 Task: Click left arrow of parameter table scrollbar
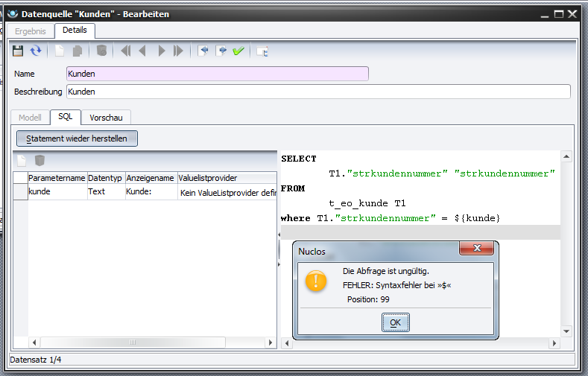34,342
